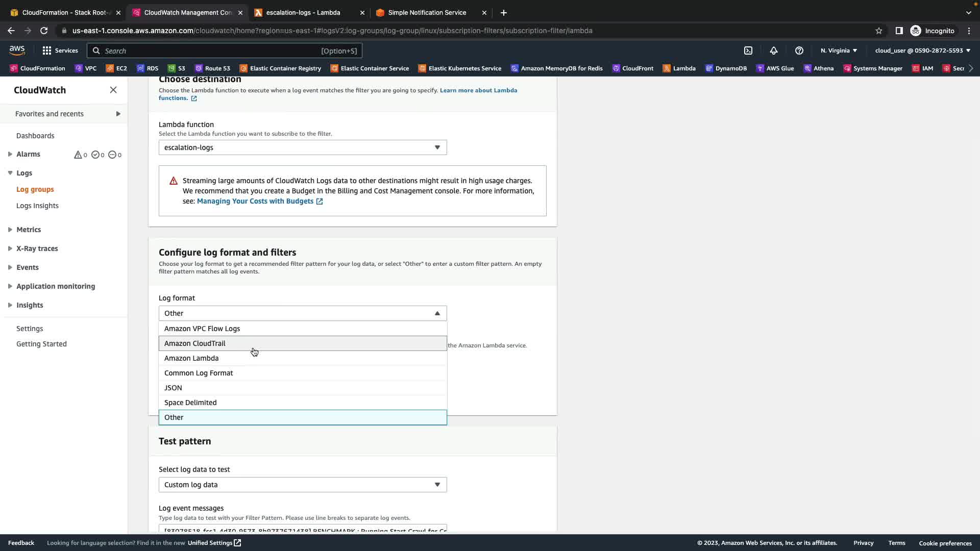Switch to escalation-logs Lambda browser tab
The height and width of the screenshot is (551, 980).
[303, 13]
